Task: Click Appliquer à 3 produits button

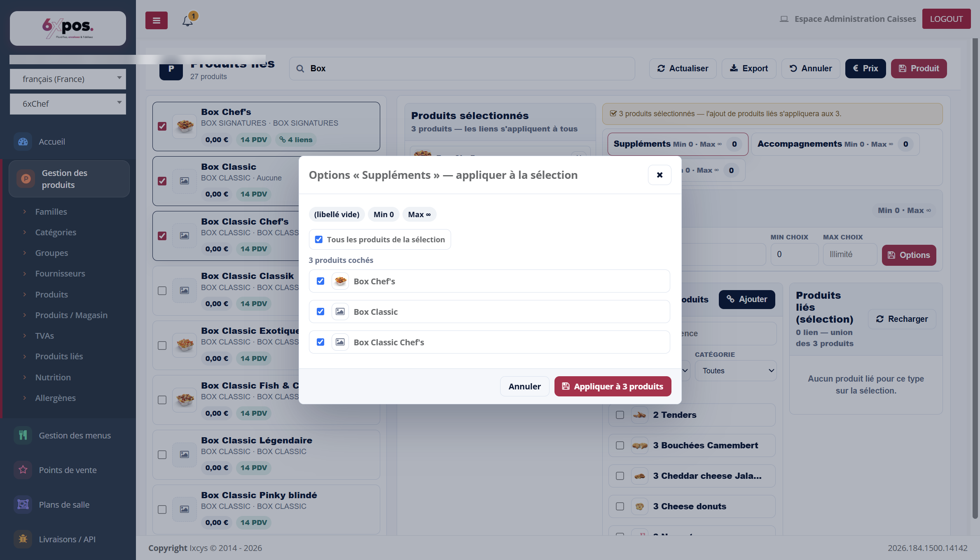Action: (613, 387)
